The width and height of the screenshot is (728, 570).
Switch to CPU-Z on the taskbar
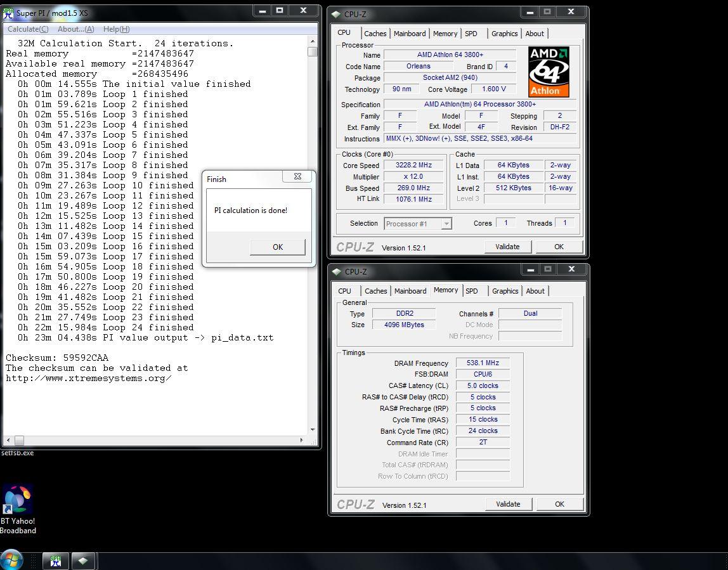(x=83, y=560)
